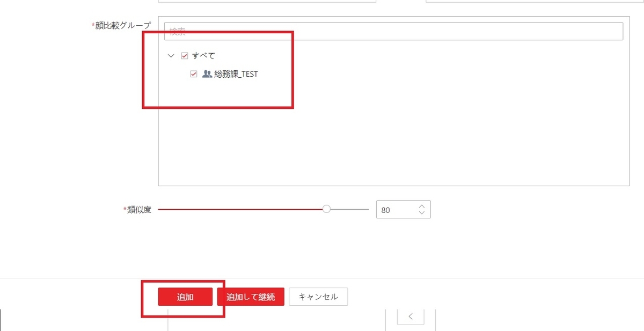
Task: Click the partially visible input field at the top
Action: click(x=267, y=2)
